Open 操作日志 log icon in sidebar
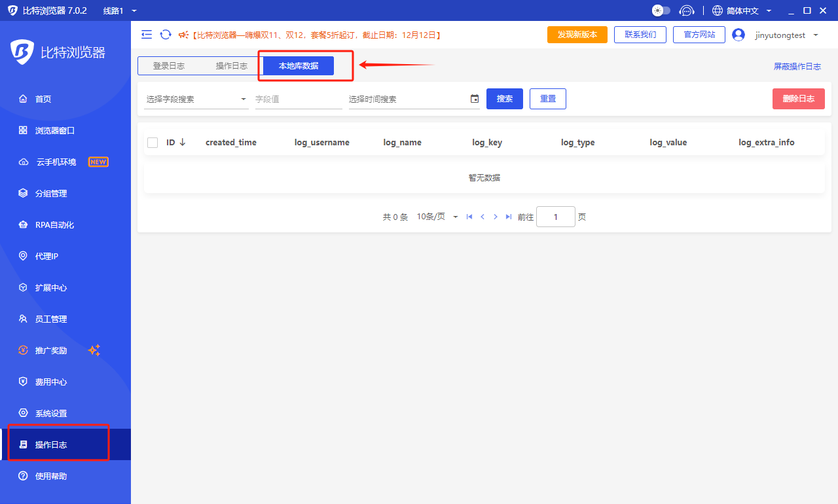The image size is (838, 504). pos(24,444)
